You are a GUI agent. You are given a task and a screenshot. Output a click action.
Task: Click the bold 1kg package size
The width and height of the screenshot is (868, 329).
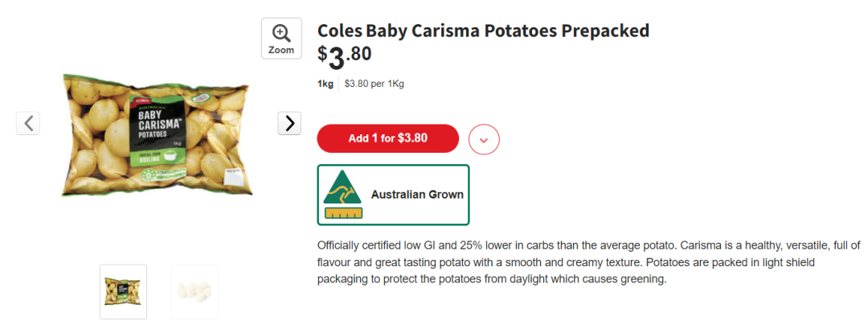[x=325, y=84]
